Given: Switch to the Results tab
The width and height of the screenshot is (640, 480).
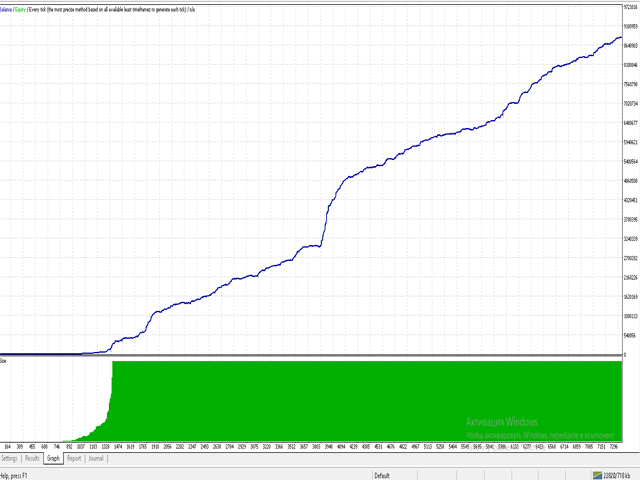Looking at the screenshot, I should click(x=32, y=458).
